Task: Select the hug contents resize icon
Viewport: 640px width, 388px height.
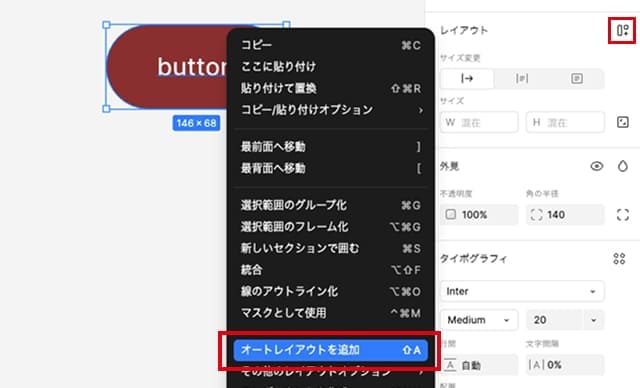Action: [467, 78]
